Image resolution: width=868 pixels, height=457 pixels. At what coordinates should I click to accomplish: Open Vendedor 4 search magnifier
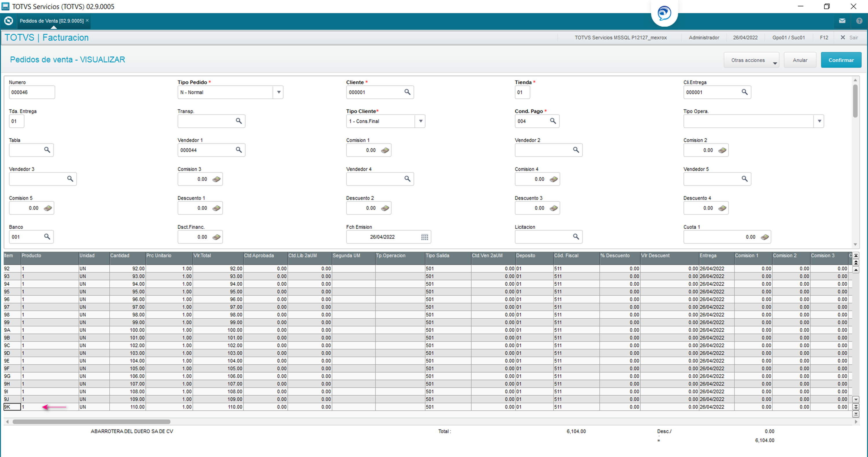click(x=407, y=179)
